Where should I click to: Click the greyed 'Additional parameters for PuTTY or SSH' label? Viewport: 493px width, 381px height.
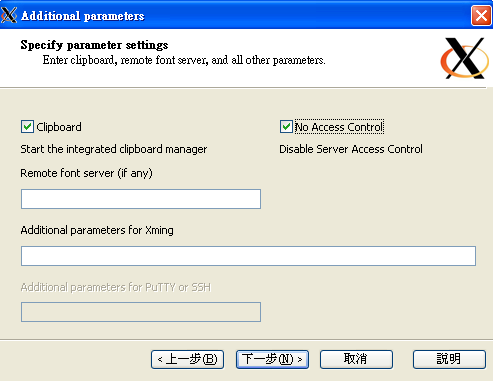116,287
